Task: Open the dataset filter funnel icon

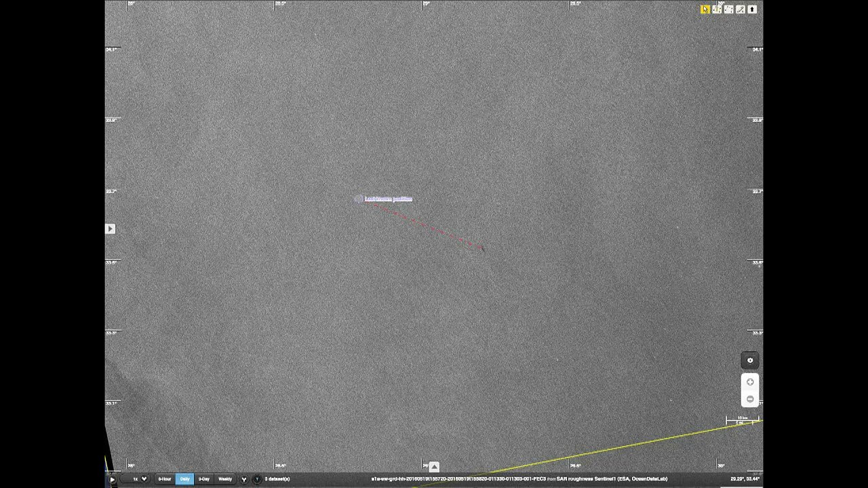Action: pyautogui.click(x=244, y=479)
